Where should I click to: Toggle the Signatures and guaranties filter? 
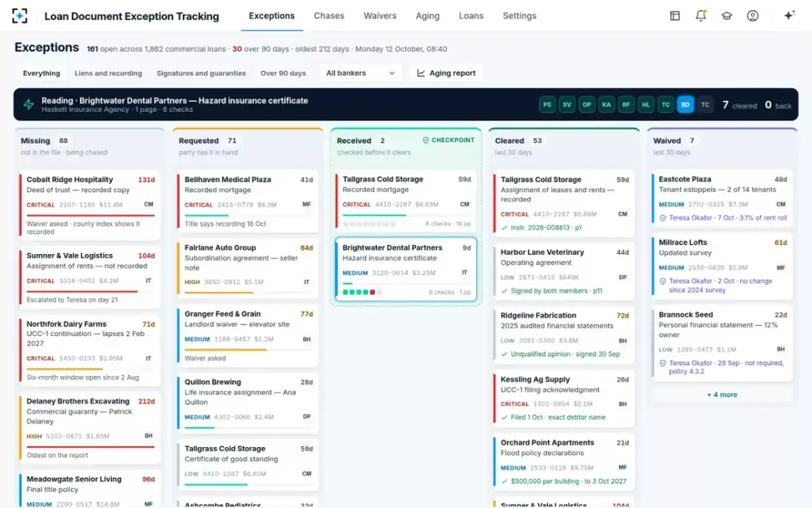point(201,73)
